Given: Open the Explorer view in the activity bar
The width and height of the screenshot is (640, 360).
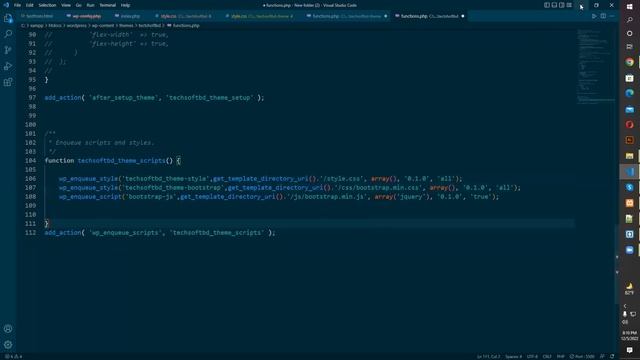Looking at the screenshot, I should point(8,18).
